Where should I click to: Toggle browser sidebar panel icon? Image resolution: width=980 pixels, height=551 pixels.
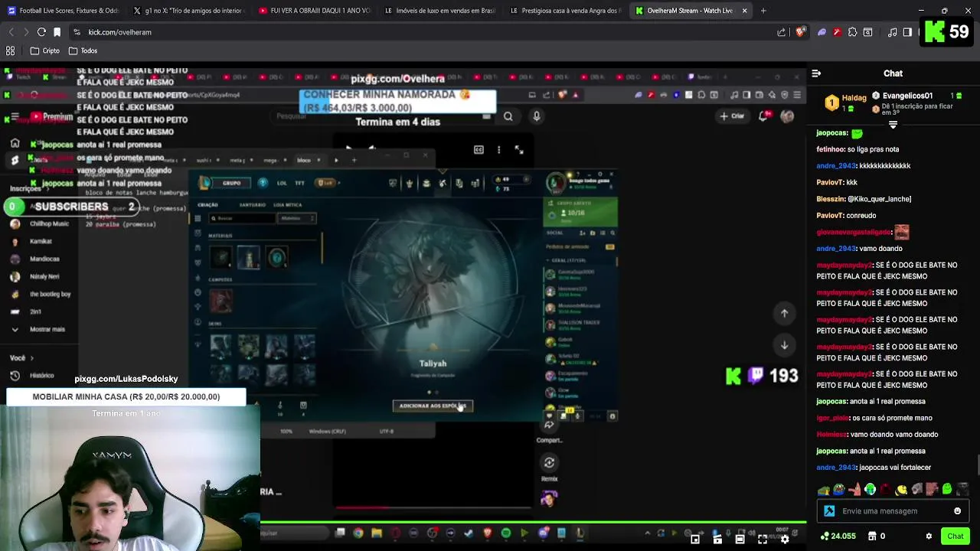[907, 32]
